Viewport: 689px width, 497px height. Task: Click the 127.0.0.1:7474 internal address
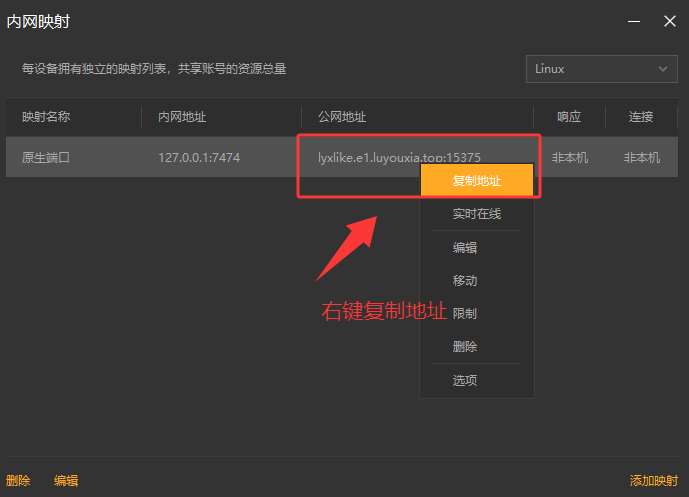point(199,157)
